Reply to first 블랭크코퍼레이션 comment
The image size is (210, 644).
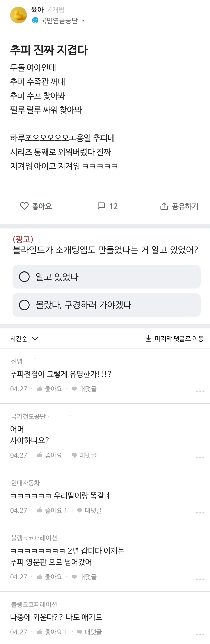click(84, 577)
